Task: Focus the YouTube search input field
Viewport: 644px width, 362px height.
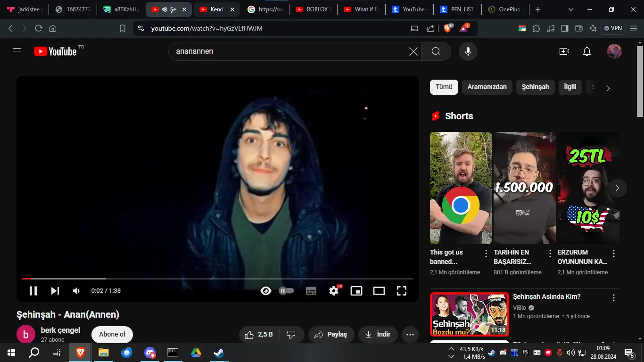Action: (x=290, y=51)
